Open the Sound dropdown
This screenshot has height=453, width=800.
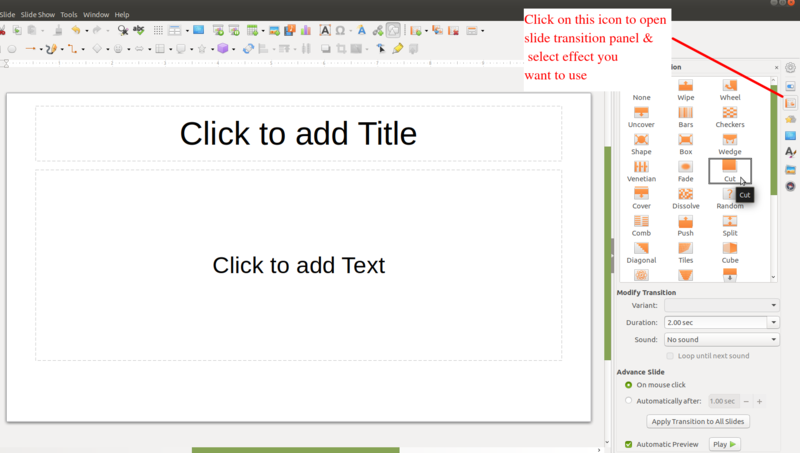[721, 339]
